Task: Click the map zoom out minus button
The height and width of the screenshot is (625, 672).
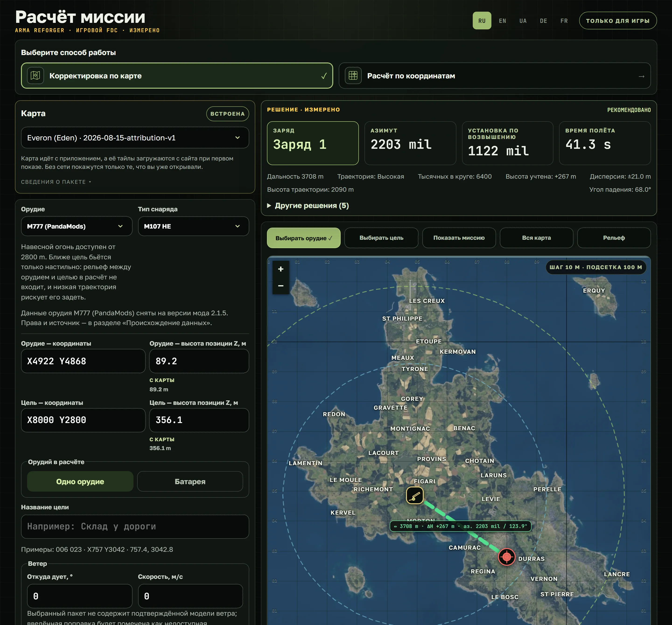Action: 280,286
